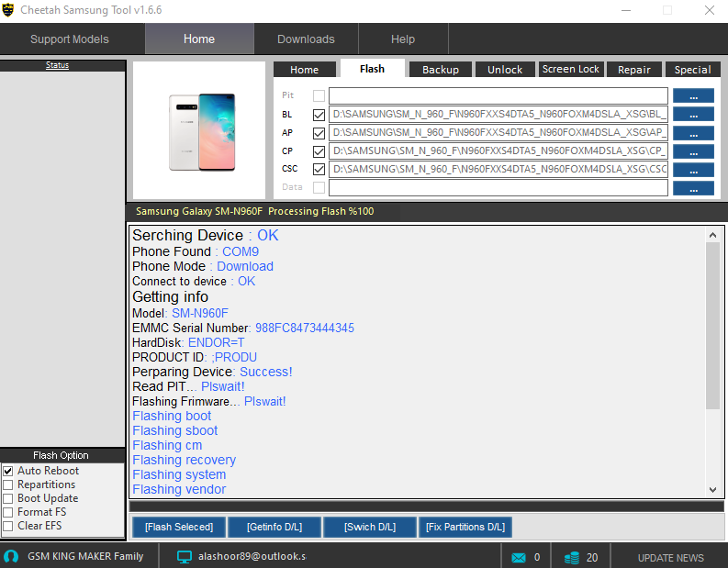Click the Getinfo D/L button
The height and width of the screenshot is (568, 728).
tap(274, 527)
